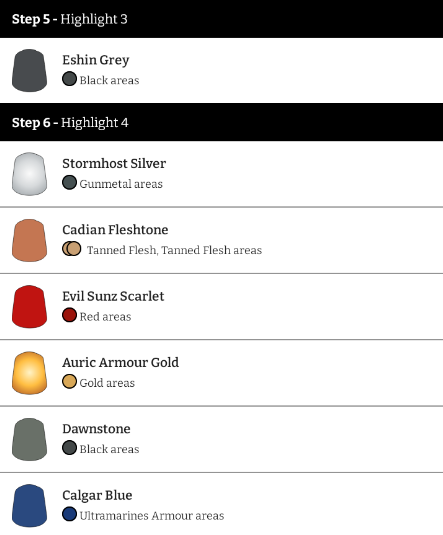Click the double Tanned Flesh color dots

72,249
